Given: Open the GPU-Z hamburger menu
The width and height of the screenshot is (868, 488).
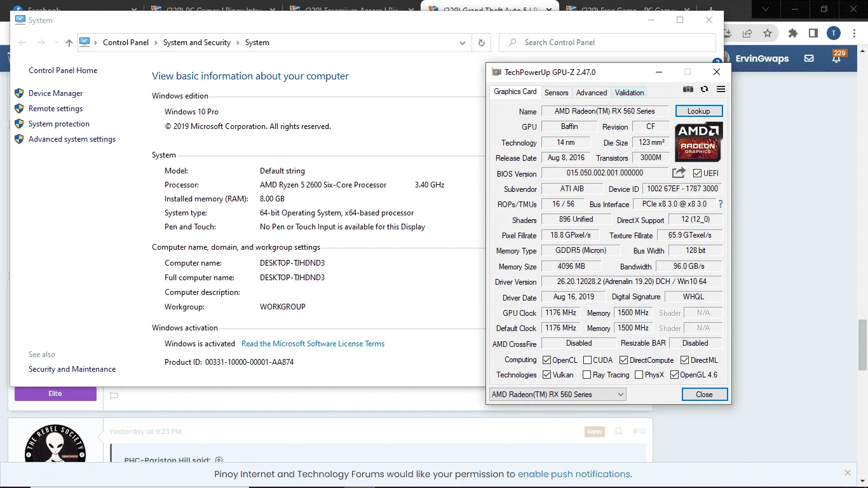Looking at the screenshot, I should [x=721, y=90].
